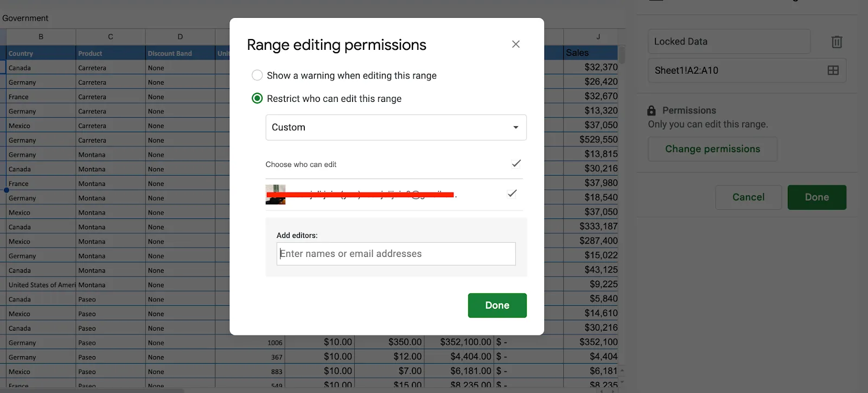
Task: Click Done in the protected ranges side panel
Action: coord(816,197)
